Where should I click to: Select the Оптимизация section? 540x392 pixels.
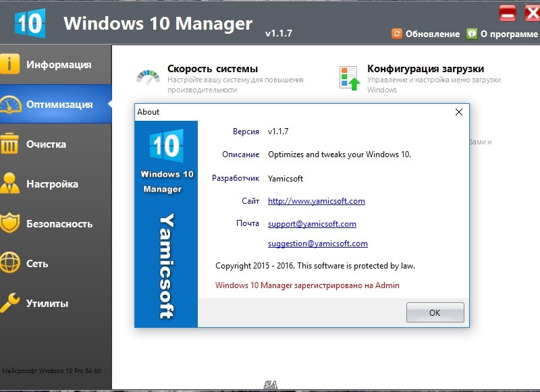click(x=56, y=105)
